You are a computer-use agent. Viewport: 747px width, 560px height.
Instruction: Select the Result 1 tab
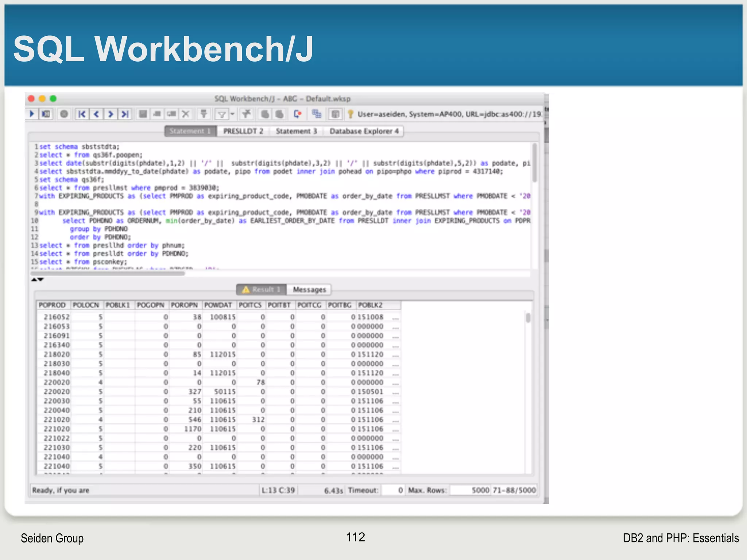pos(261,289)
